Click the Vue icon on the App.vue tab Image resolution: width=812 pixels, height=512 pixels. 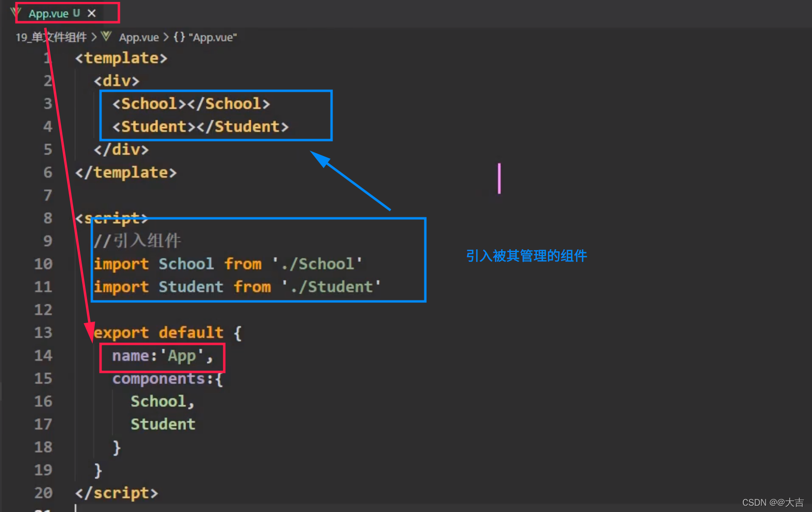16,12
